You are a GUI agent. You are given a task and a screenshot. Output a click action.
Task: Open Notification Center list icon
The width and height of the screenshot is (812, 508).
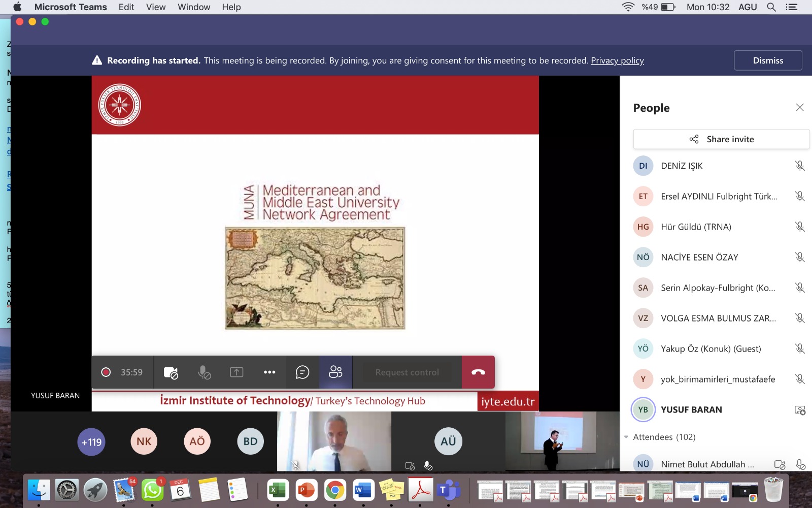792,7
